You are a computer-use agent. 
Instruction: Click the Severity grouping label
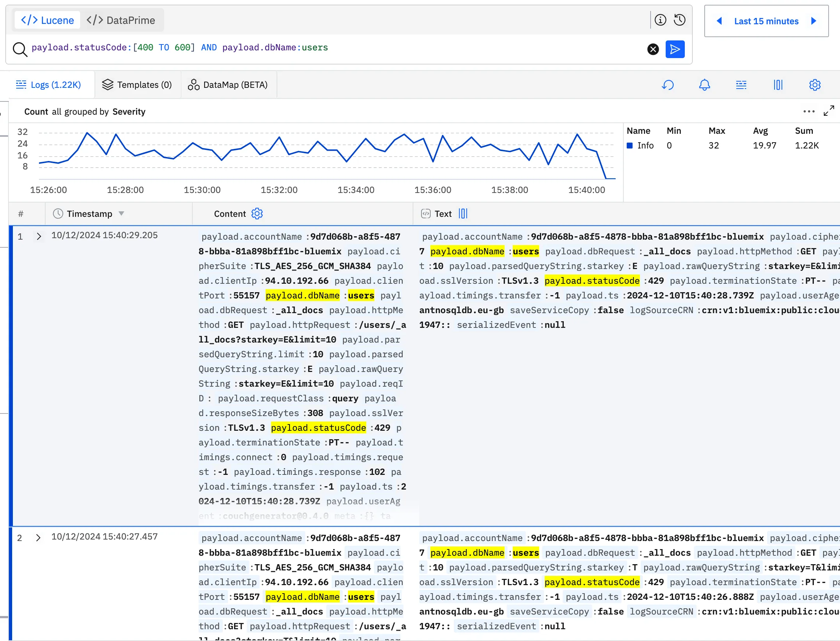(129, 112)
